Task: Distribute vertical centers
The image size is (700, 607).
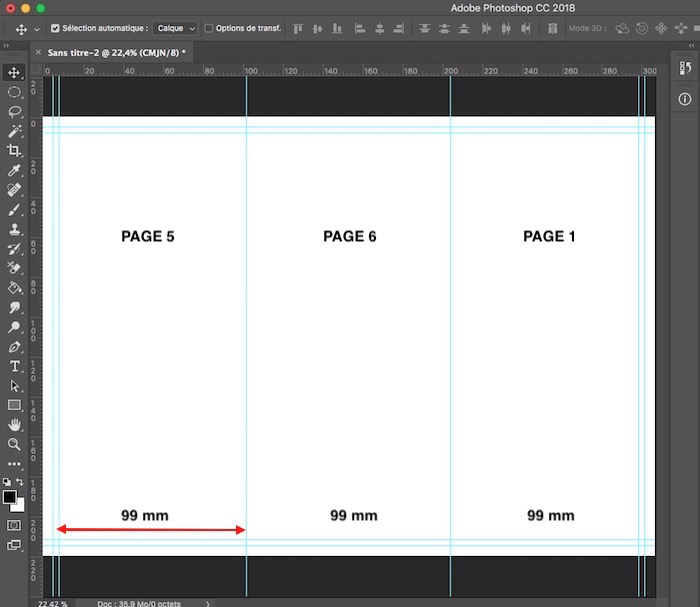Action: pos(444,29)
